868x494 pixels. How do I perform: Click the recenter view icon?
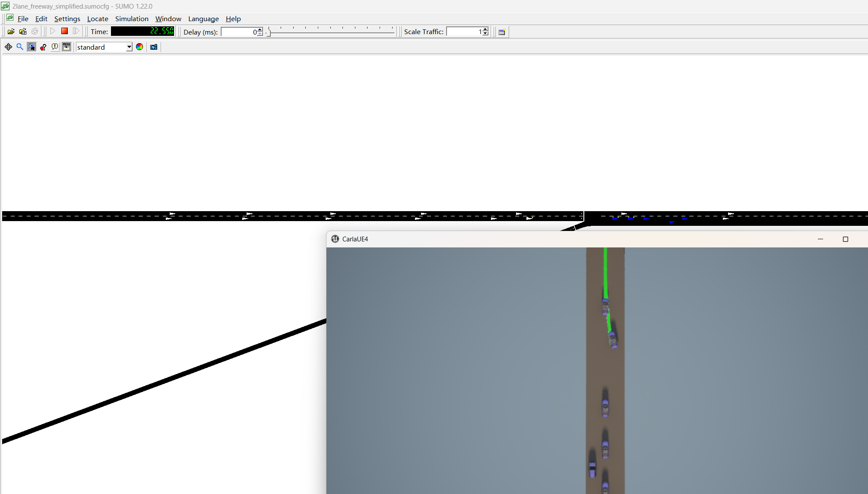tap(8, 47)
